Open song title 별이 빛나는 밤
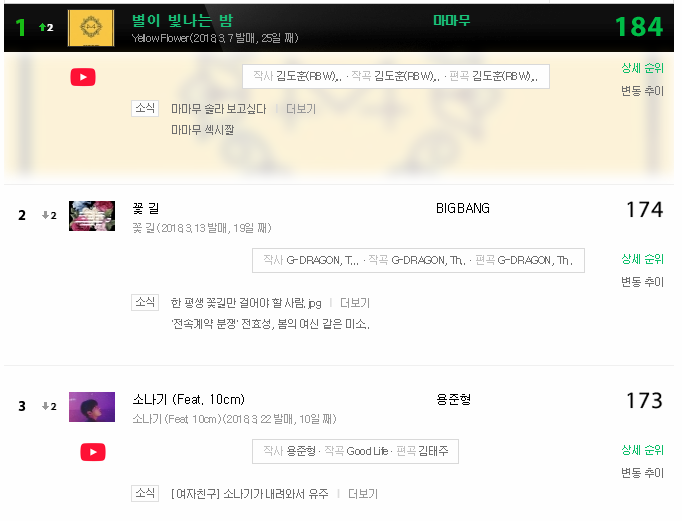682x521 pixels. tap(183, 20)
